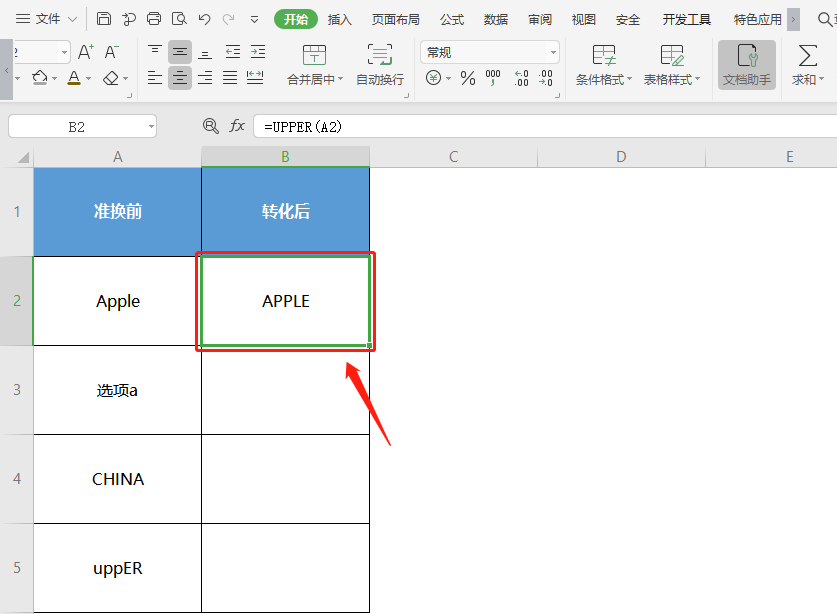Click the 开始 tab

[x=296, y=19]
